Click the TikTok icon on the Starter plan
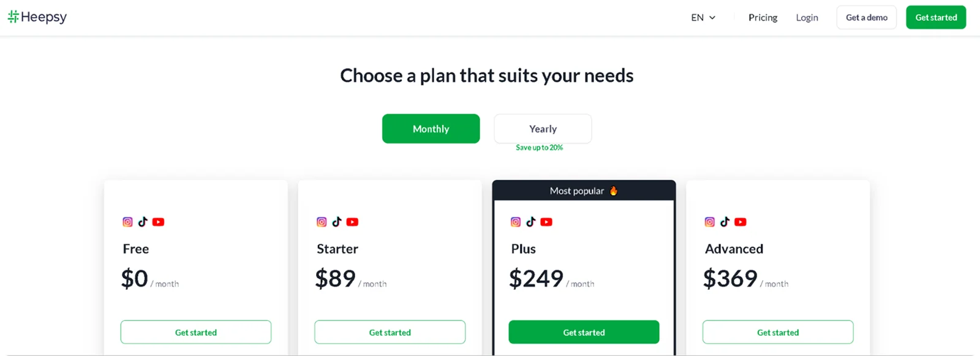The image size is (980, 356). (x=337, y=222)
